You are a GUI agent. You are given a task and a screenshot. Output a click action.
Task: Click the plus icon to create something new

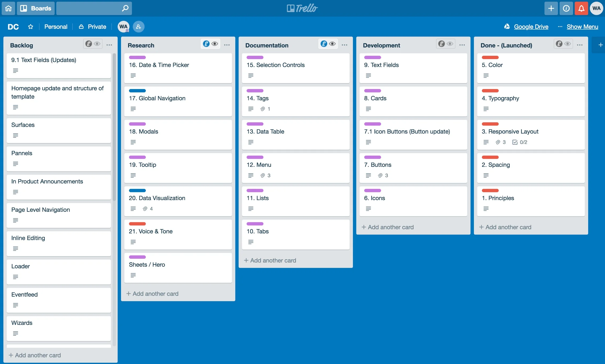click(x=551, y=8)
